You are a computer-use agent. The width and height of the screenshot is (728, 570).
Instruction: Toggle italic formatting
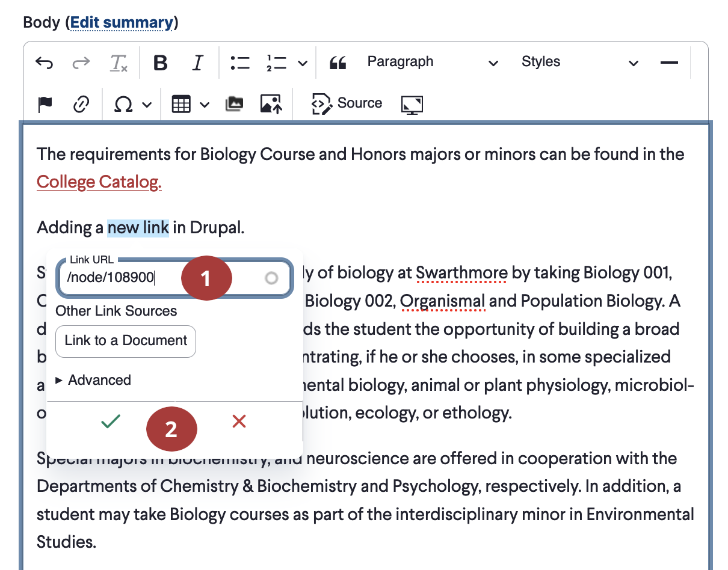coord(197,63)
